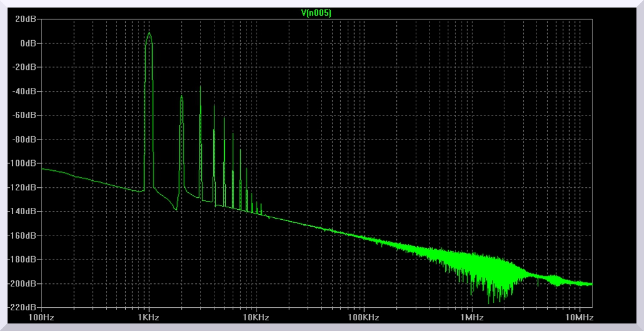The width and height of the screenshot is (644, 331).
Task: Select the 1MHz horizontal axis label
Action: click(x=471, y=318)
